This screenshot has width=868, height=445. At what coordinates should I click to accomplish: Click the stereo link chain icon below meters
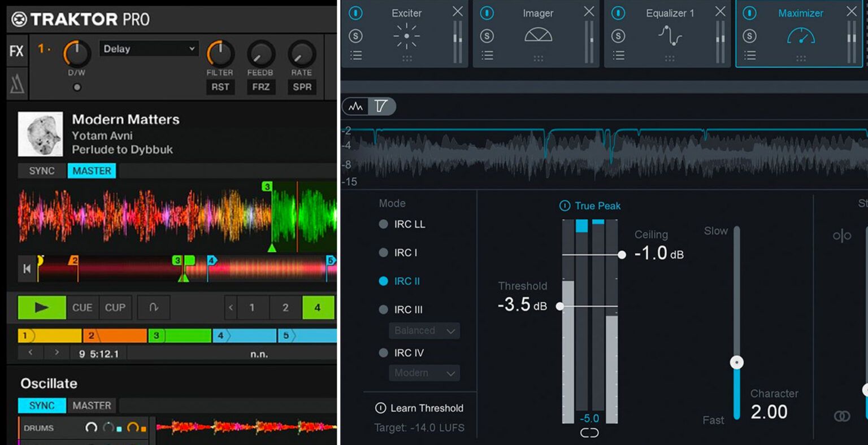589,433
